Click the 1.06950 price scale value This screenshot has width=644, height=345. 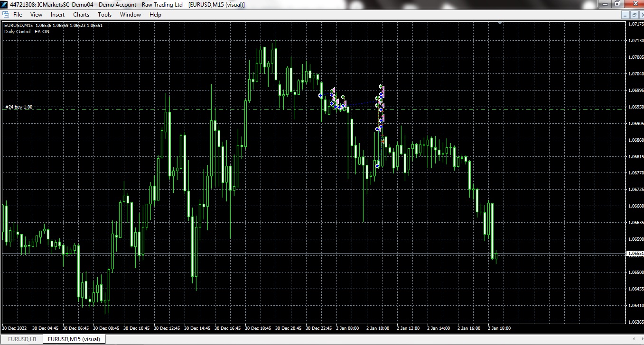pos(635,107)
